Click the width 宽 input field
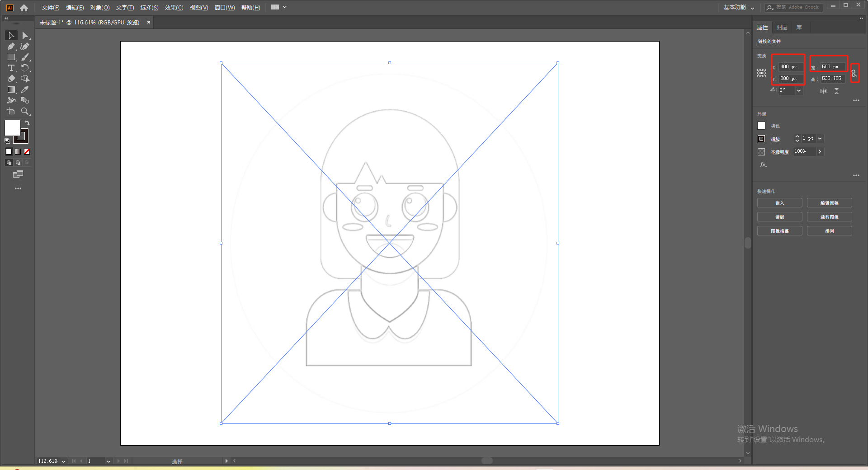 833,67
